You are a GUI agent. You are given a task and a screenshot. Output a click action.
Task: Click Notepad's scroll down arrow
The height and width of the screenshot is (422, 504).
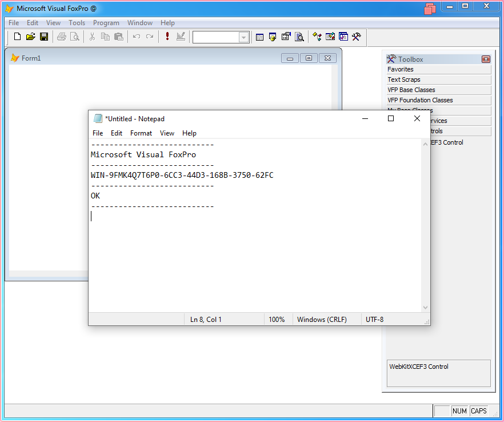425,308
